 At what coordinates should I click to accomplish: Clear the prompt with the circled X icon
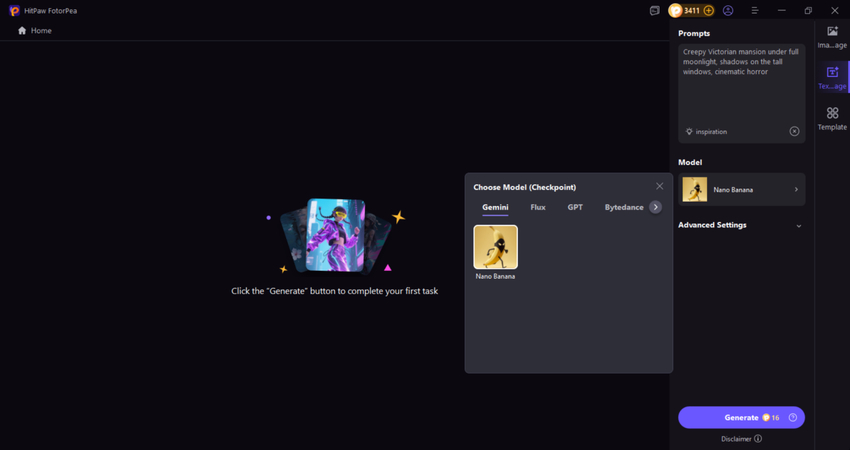(x=794, y=131)
